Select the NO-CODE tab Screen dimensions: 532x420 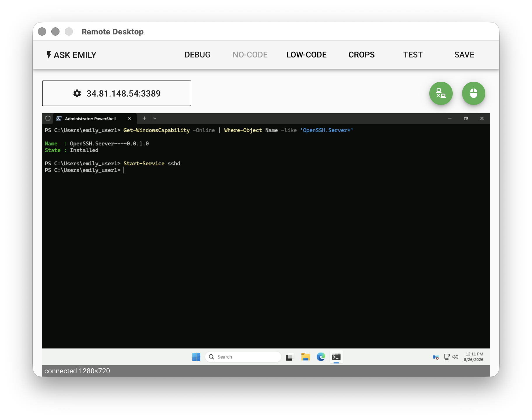(x=250, y=55)
